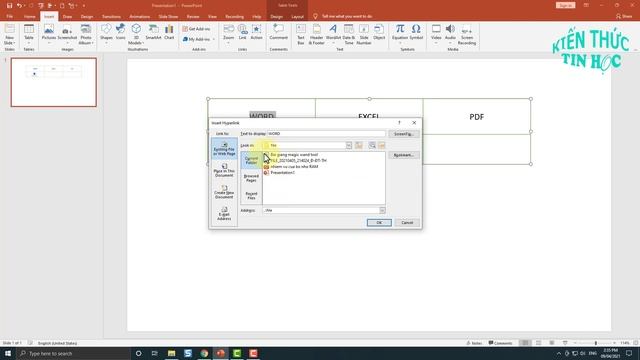Click the Up One Folder icon
Viewport: 640px width, 360px height.
[x=359, y=145]
